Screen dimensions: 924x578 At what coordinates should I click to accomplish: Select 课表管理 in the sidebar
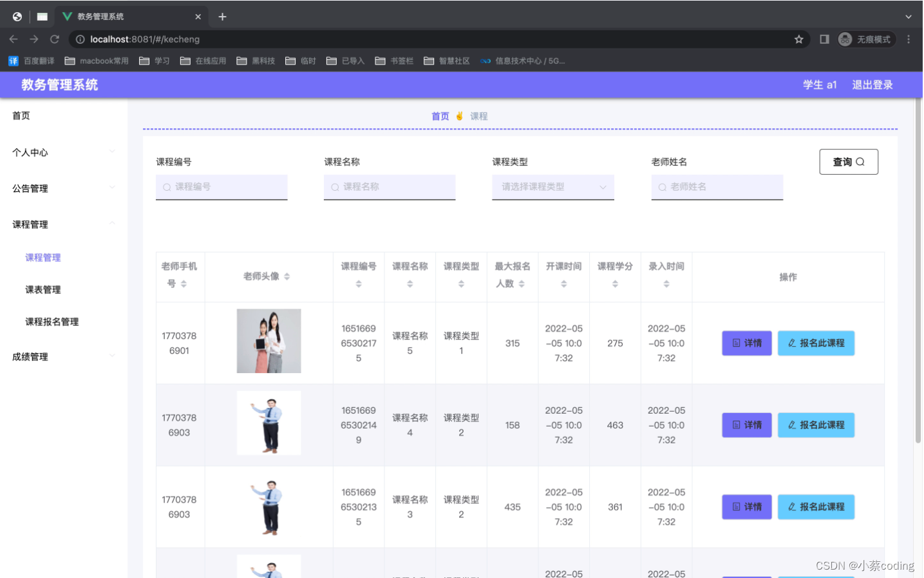click(42, 289)
